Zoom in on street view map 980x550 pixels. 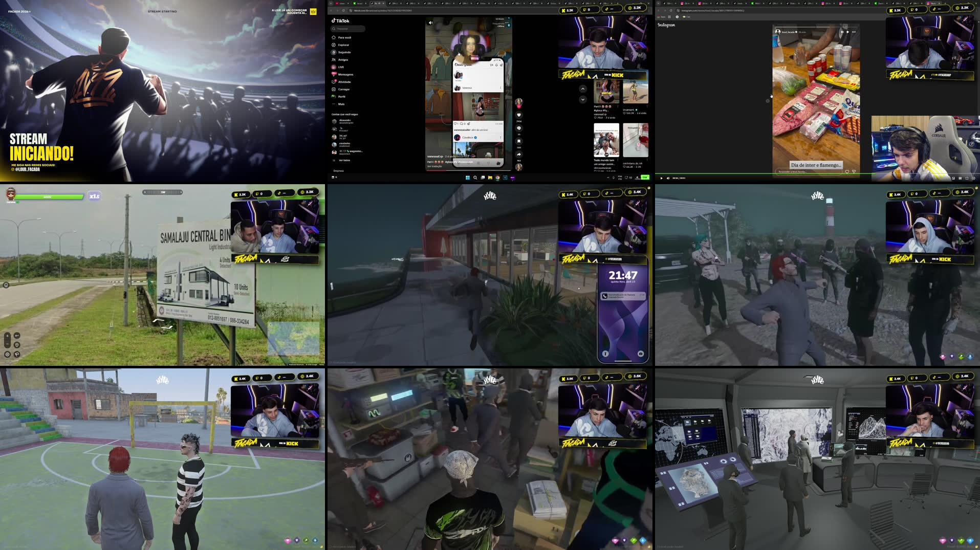(7, 336)
